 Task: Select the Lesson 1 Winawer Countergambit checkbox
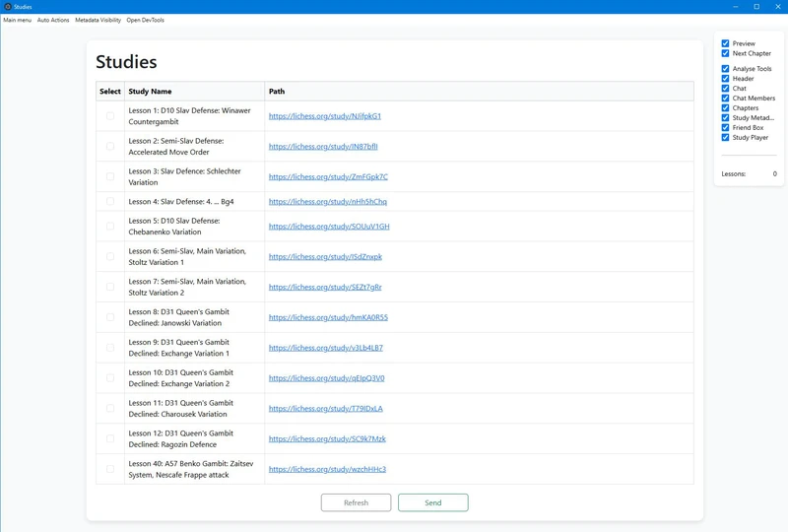[x=110, y=116]
